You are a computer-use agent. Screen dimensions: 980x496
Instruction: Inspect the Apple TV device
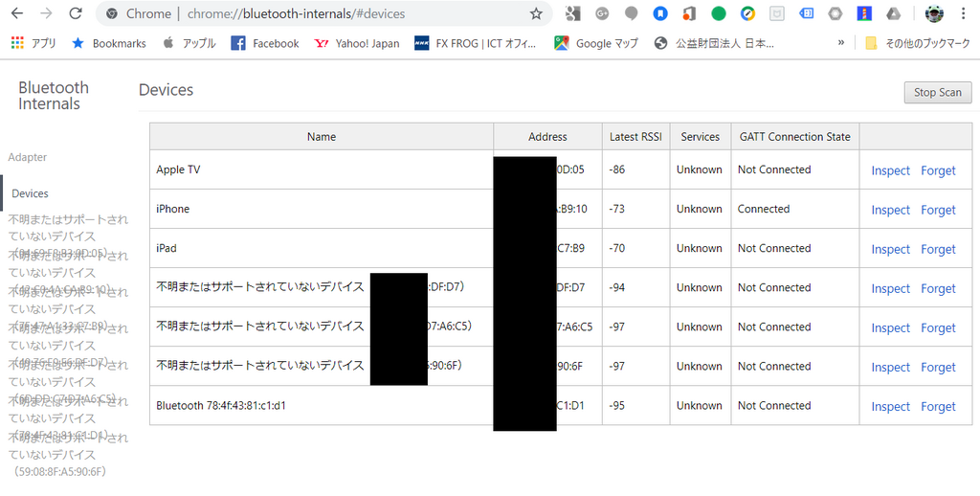[x=890, y=170]
